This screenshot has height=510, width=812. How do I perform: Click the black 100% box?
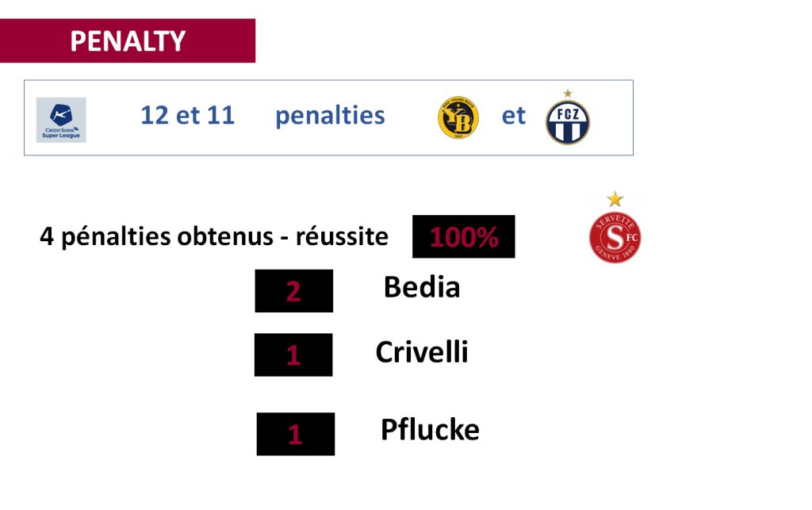point(463,236)
